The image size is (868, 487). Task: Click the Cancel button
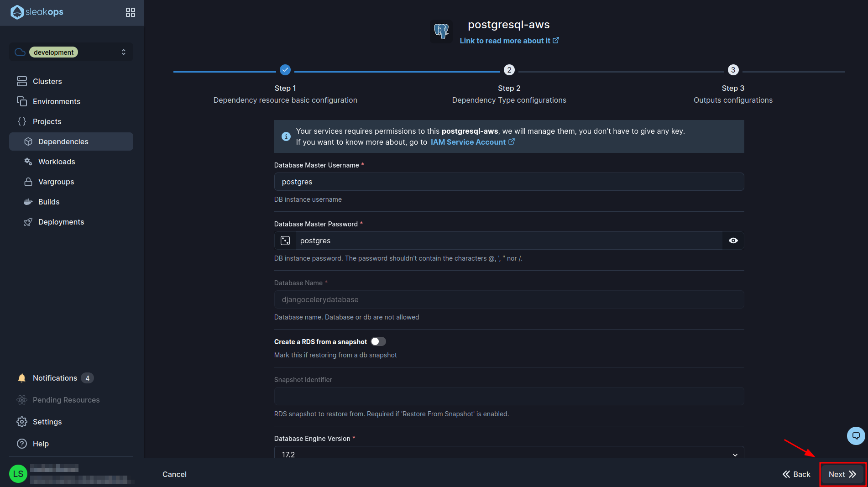pyautogui.click(x=174, y=474)
